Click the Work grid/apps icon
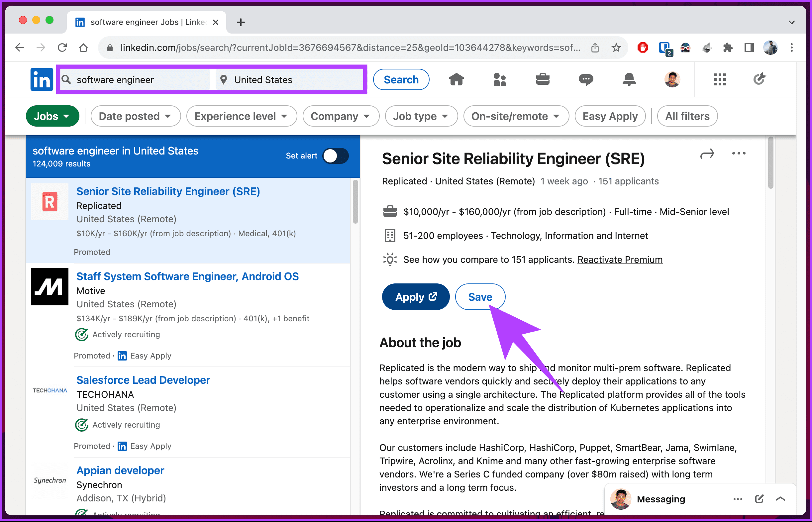The image size is (812, 522). click(720, 80)
